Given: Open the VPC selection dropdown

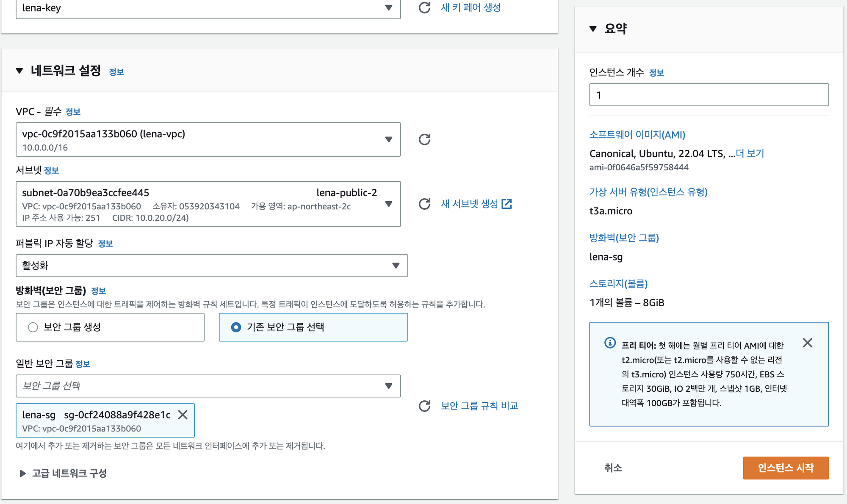Looking at the screenshot, I should [x=208, y=139].
